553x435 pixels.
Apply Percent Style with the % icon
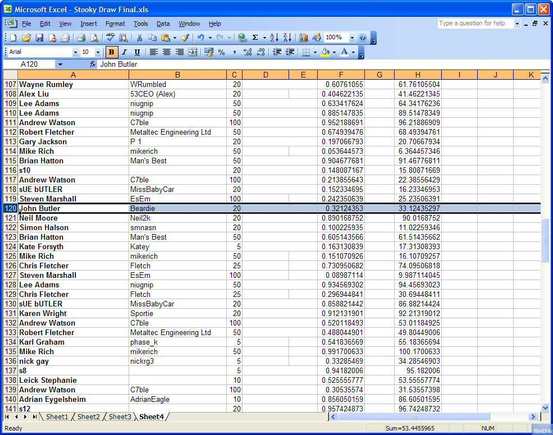point(221,52)
